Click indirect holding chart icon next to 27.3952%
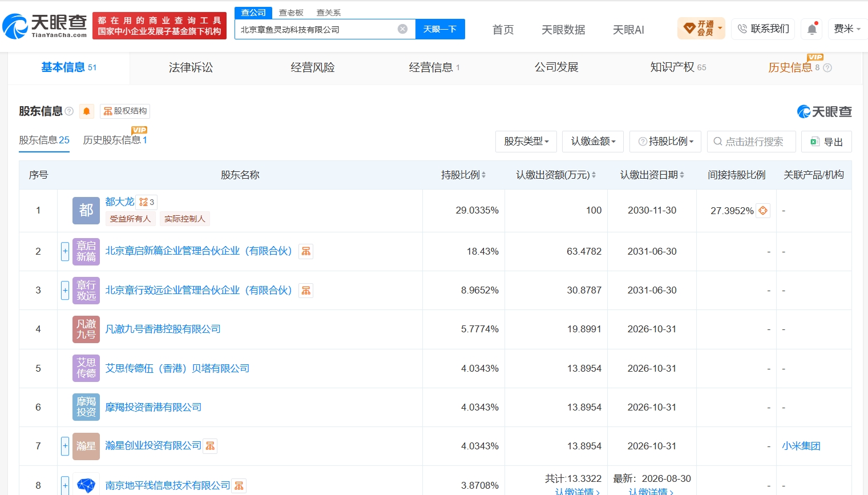 tap(762, 211)
